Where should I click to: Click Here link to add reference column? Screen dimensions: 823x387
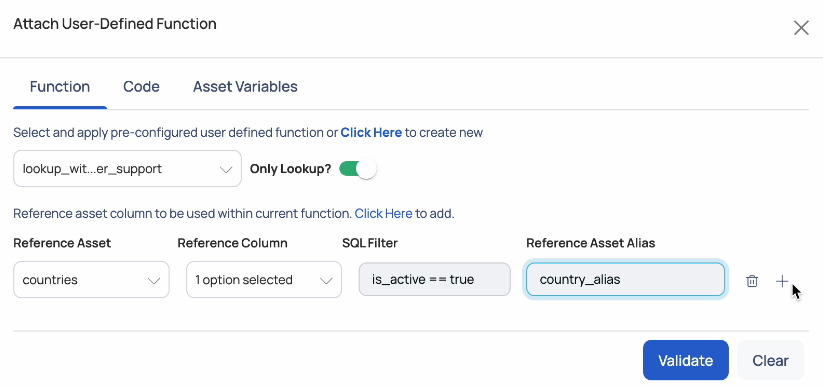pyautogui.click(x=383, y=214)
